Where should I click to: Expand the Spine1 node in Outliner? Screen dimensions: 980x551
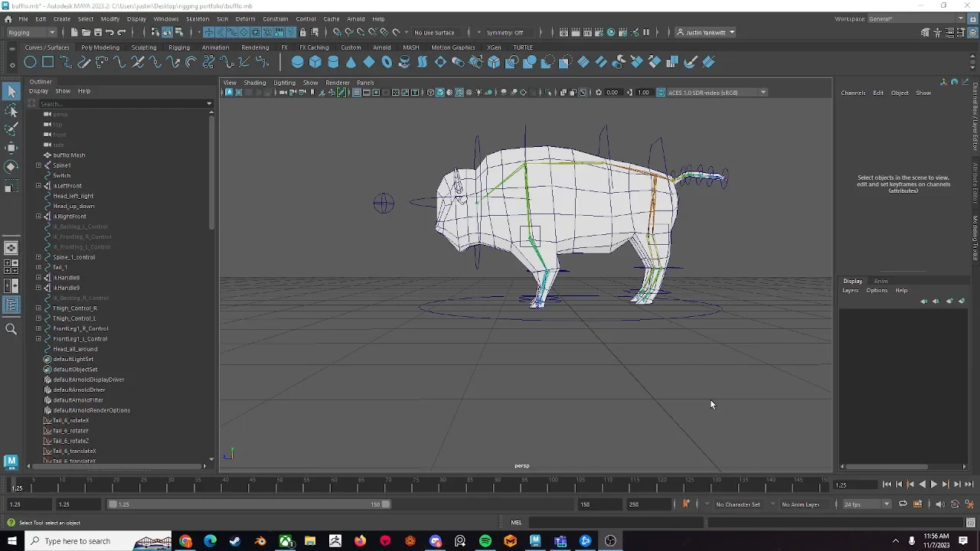point(38,165)
